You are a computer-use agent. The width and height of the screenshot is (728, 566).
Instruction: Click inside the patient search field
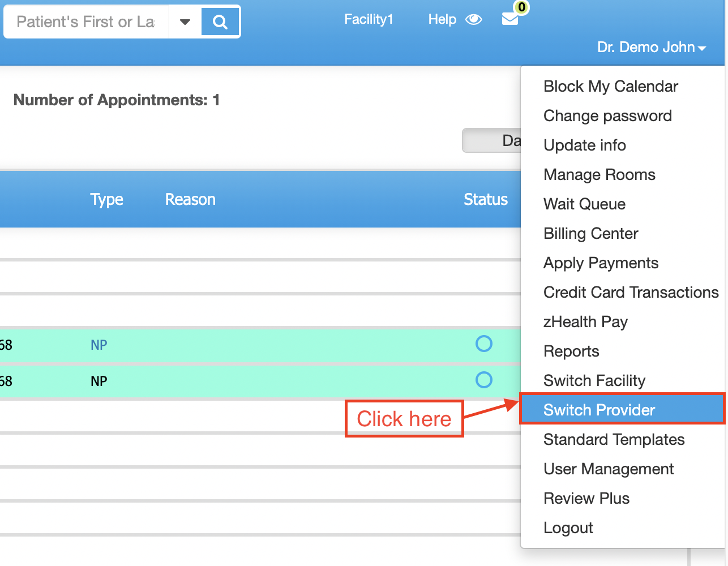pyautogui.click(x=85, y=21)
